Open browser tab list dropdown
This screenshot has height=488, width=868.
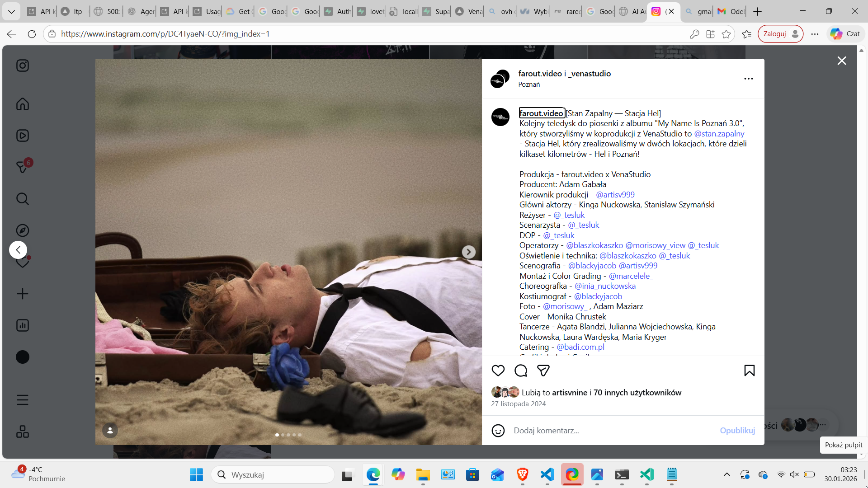11,11
